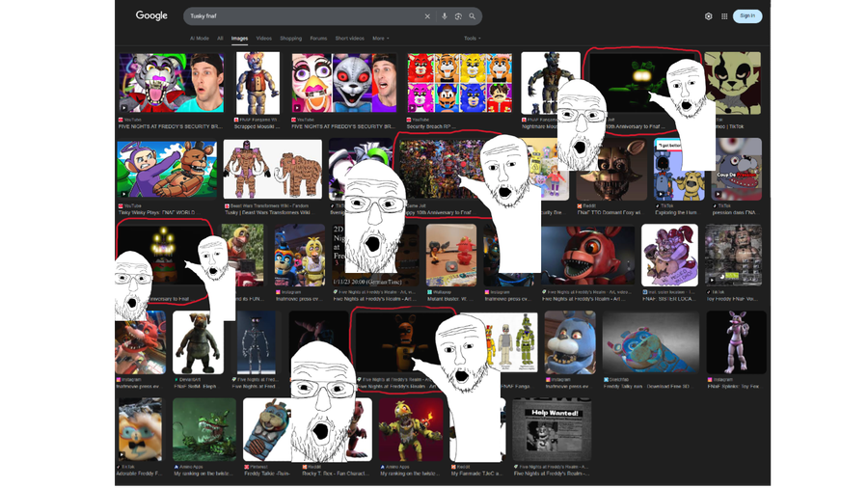Screen dimensions: 868x488
Task: Open the green twisted crocodile Amino thumbnail
Action: (x=204, y=429)
